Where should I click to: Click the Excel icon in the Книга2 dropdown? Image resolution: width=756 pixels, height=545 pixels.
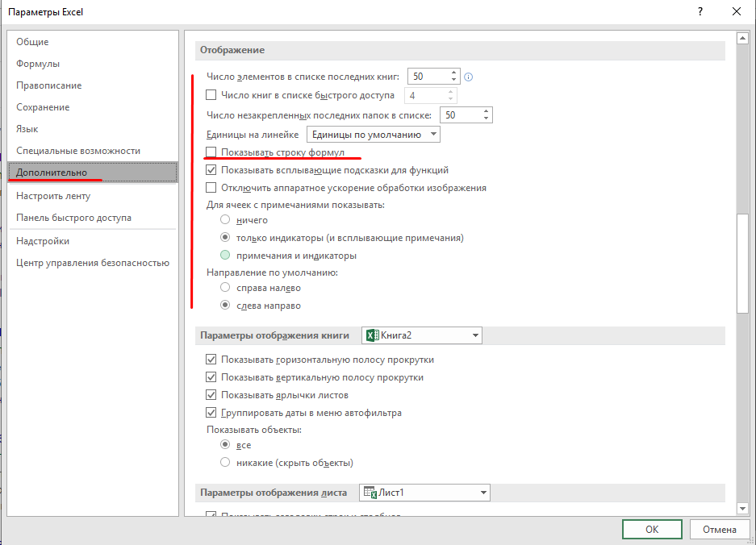[x=372, y=335]
